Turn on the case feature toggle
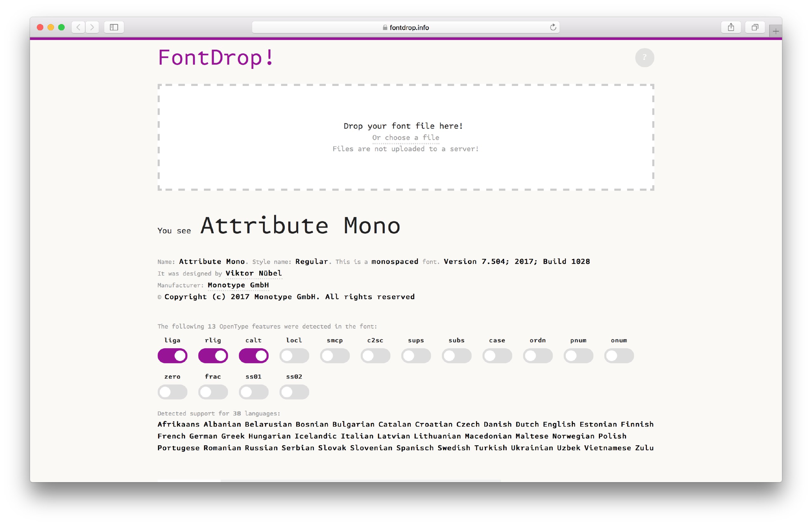 [497, 356]
